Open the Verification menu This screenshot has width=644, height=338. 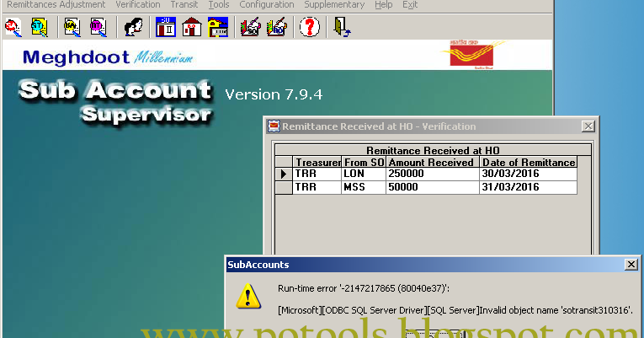coord(138,5)
